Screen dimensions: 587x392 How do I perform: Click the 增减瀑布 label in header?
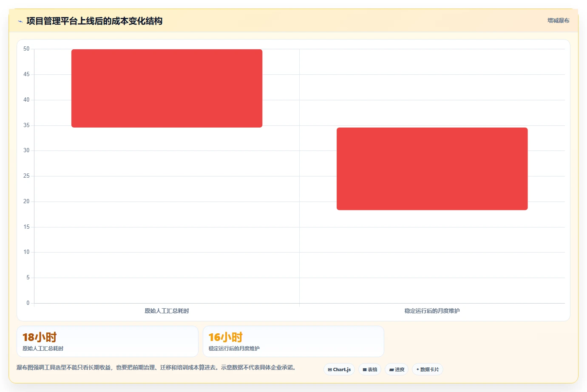pos(558,20)
